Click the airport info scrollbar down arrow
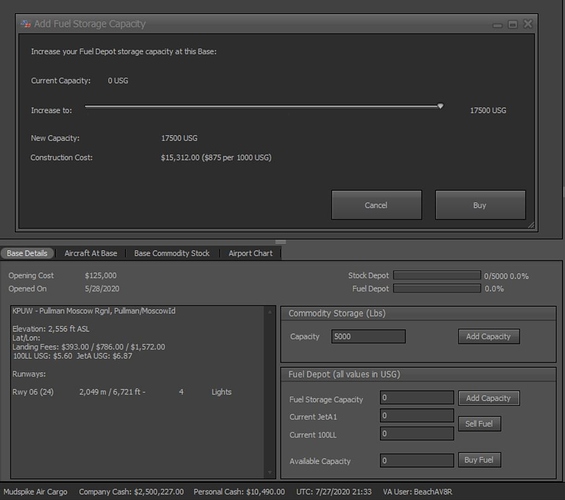 coord(270,472)
